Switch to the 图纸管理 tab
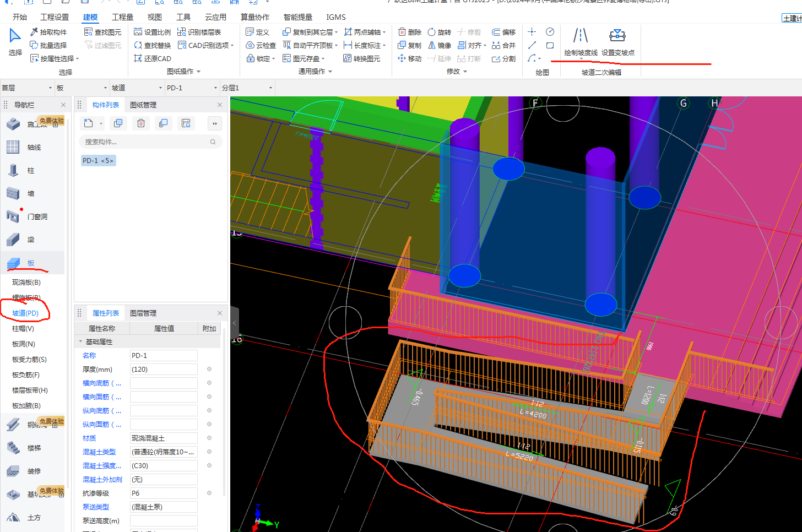The image size is (802, 532). pos(143,105)
